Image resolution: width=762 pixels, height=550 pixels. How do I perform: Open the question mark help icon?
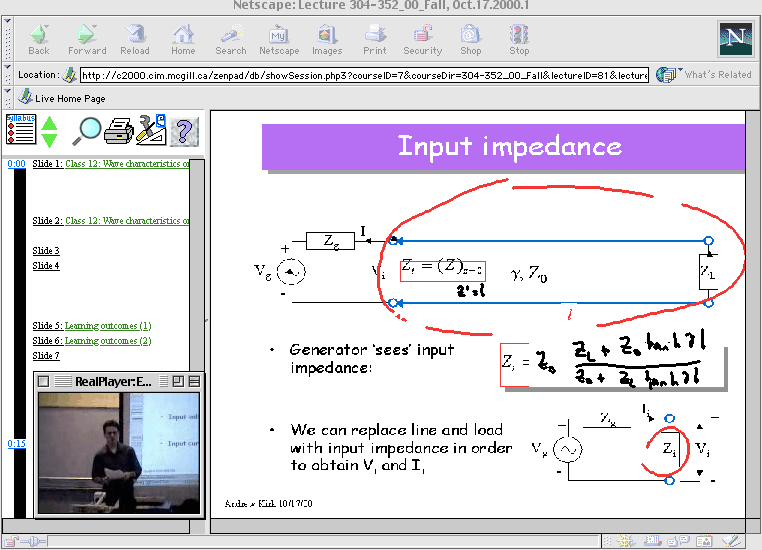[x=182, y=130]
